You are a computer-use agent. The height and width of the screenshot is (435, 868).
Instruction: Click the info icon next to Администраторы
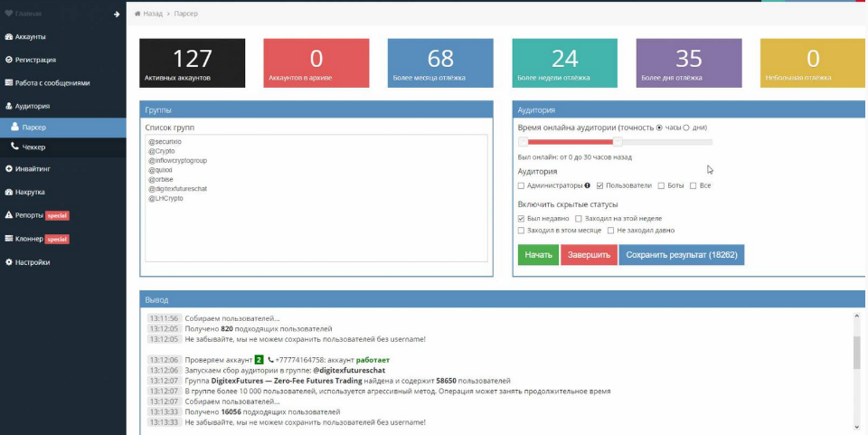click(587, 185)
